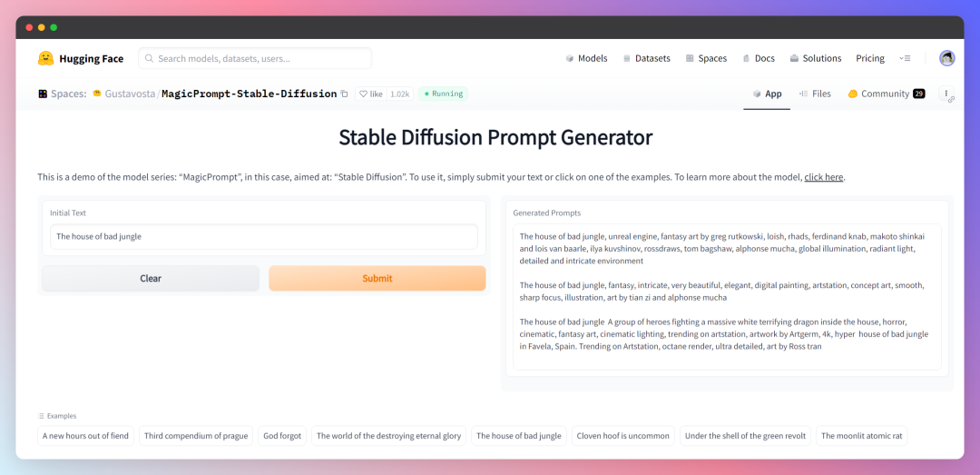Open the Docs page
This screenshot has height=475, width=980.
click(758, 58)
